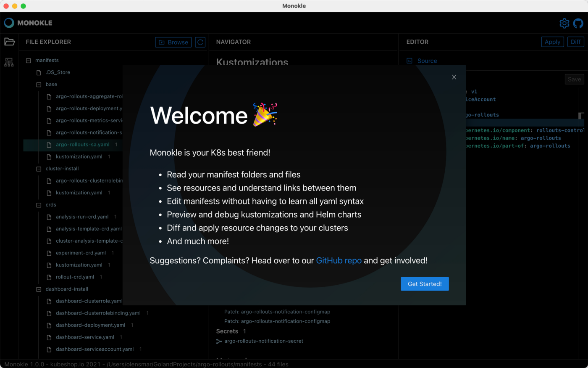Click the MONOKLE logo
588x368 pixels.
tap(28, 23)
